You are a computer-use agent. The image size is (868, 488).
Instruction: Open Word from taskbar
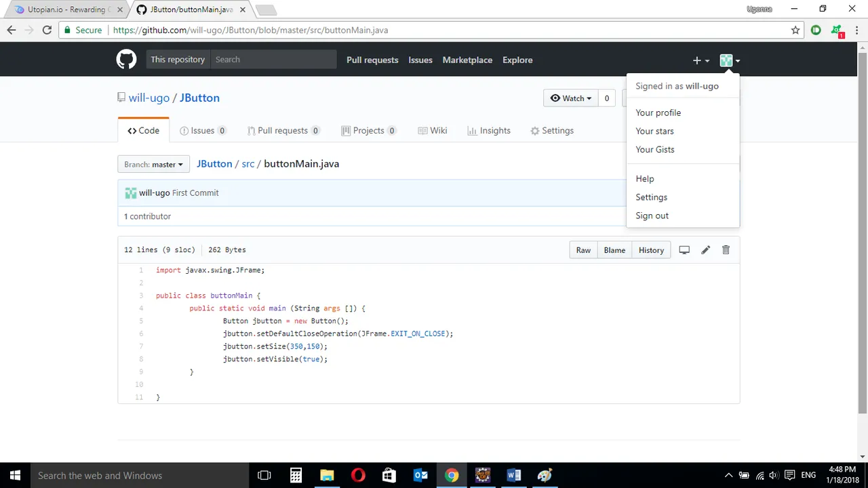point(514,475)
